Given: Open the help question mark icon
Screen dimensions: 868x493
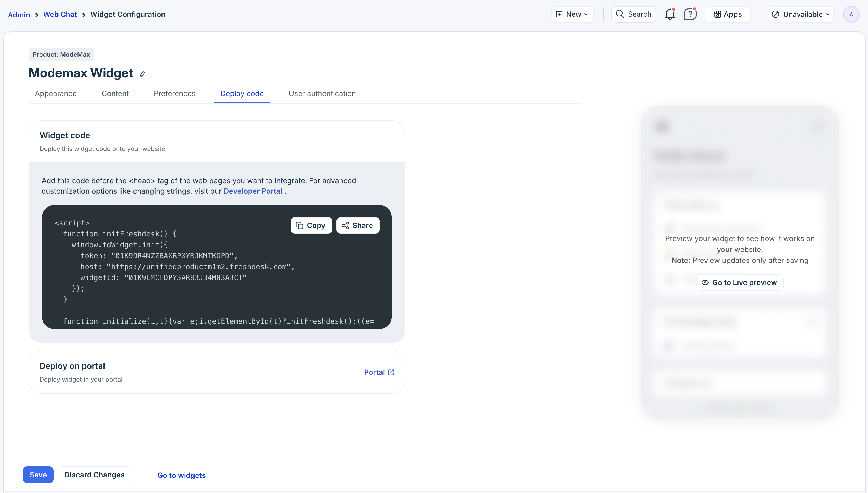Looking at the screenshot, I should pos(690,14).
